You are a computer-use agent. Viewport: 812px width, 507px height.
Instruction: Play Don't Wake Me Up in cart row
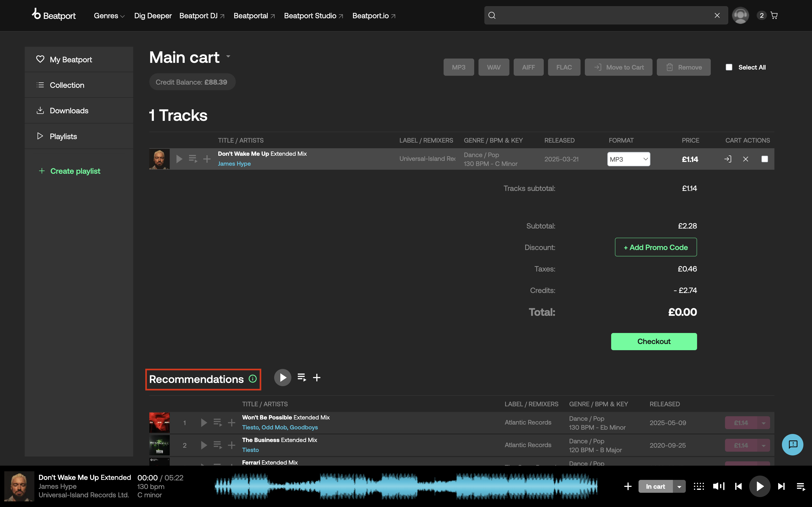click(179, 159)
